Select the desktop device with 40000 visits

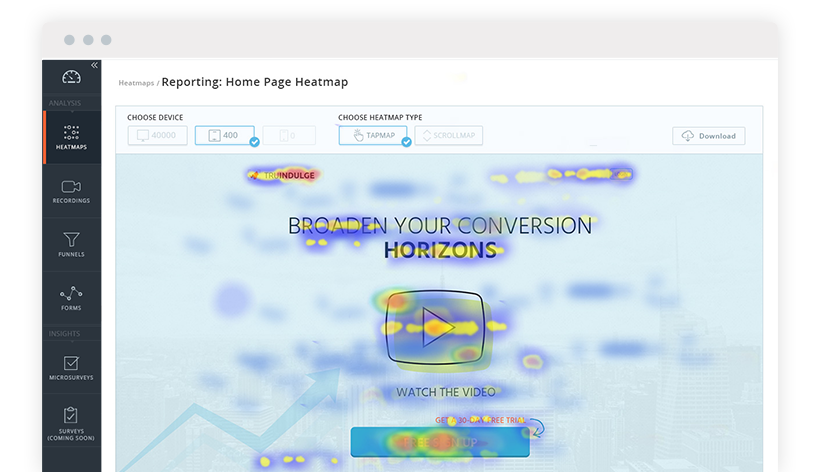(x=157, y=135)
